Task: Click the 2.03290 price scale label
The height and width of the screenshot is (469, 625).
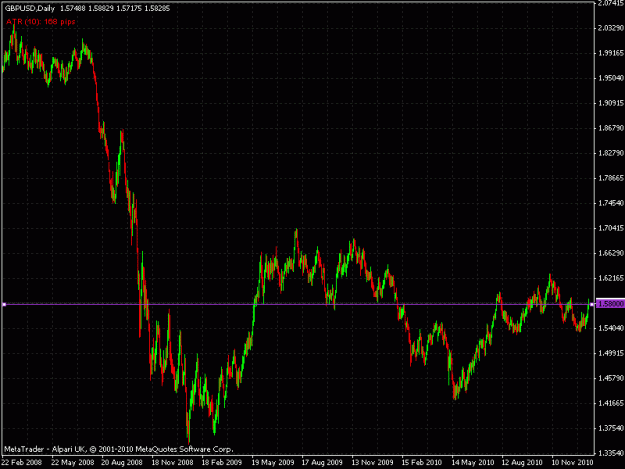Action: [611, 28]
